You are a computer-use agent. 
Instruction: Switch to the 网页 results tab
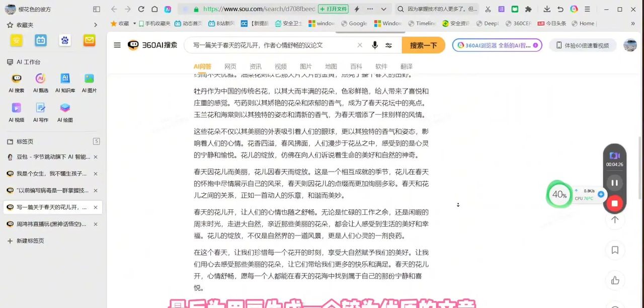230,66
